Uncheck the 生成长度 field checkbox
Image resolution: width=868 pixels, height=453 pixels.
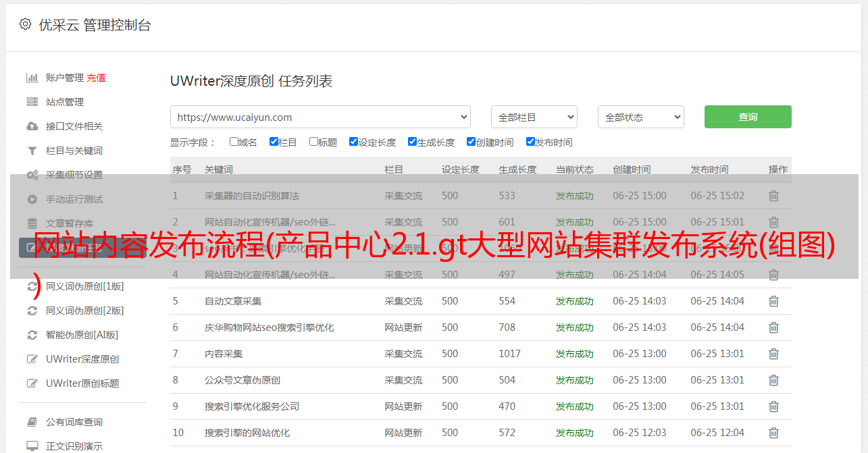(x=412, y=142)
